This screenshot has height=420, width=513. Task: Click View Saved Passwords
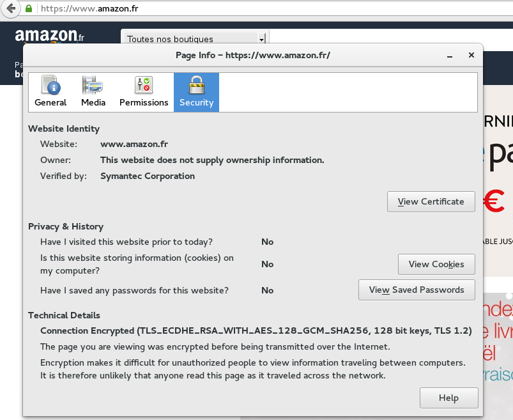417,290
